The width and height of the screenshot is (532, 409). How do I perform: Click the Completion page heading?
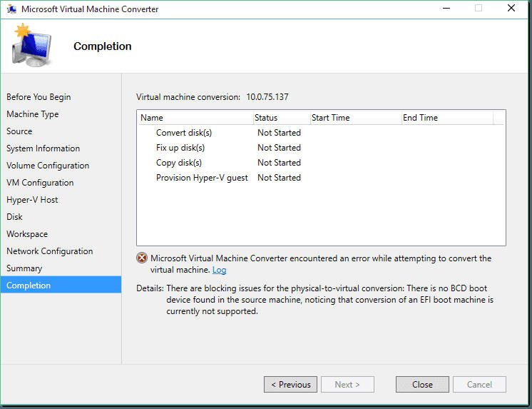[x=103, y=46]
